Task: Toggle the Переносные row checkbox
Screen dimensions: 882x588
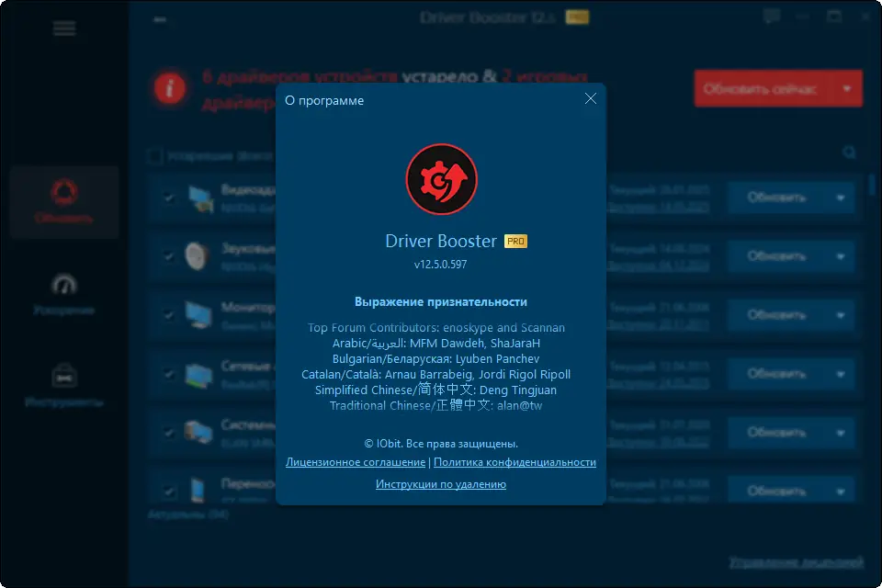Action: [x=168, y=492]
